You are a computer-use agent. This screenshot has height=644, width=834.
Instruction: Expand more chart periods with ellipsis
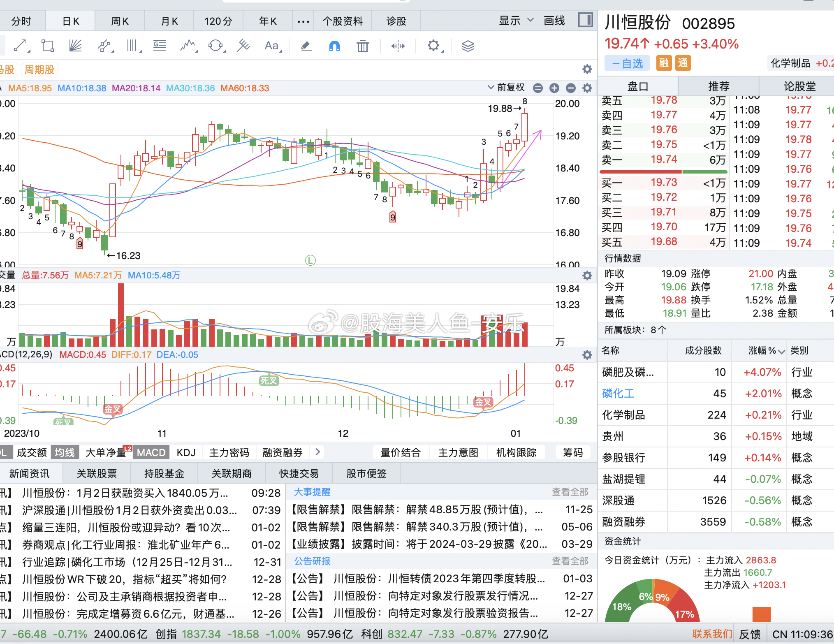click(303, 21)
